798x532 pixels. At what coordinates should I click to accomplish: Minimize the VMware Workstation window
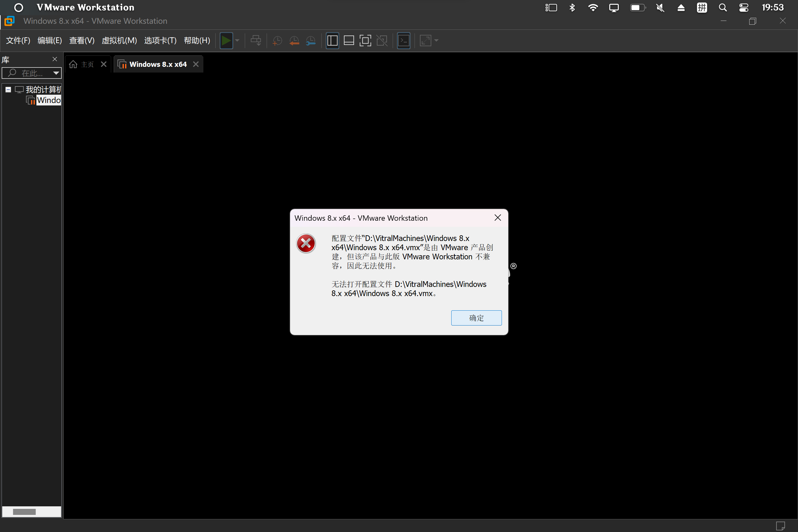point(723,21)
